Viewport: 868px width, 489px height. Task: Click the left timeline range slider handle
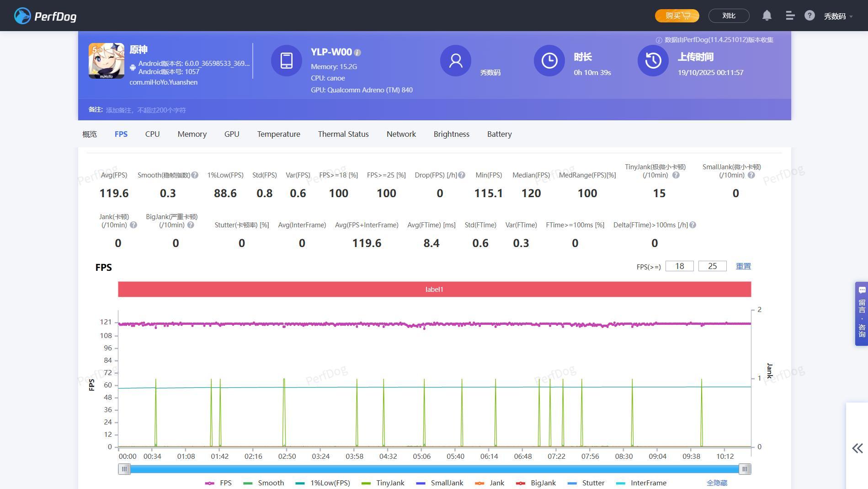(124, 469)
